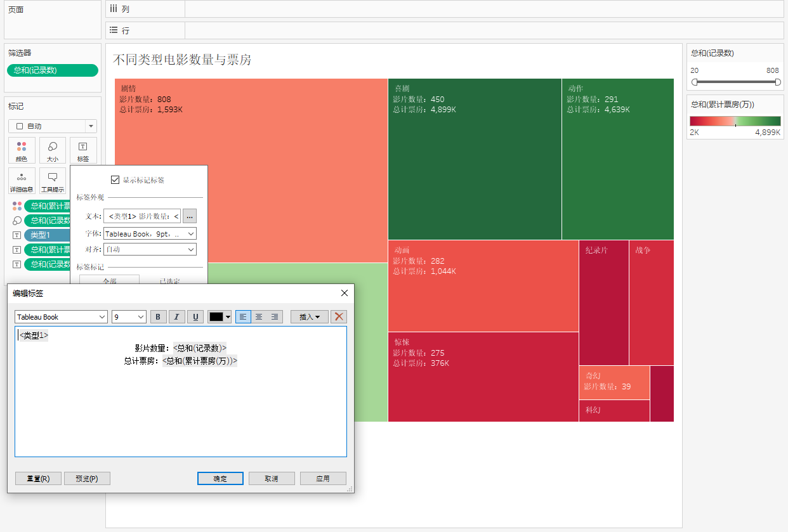Select <总和(记录数)> token in editor
Viewport: 788px width, 532px height.
pos(200,348)
